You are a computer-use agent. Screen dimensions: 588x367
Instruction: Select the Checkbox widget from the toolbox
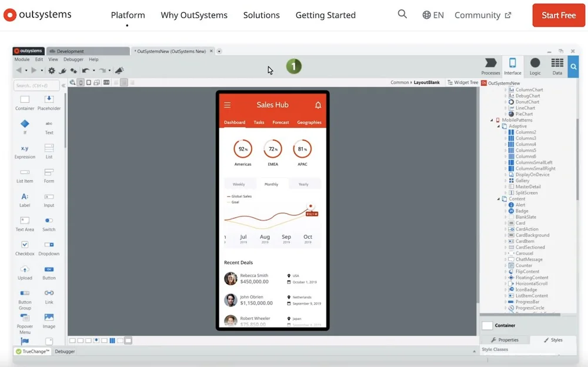point(25,248)
